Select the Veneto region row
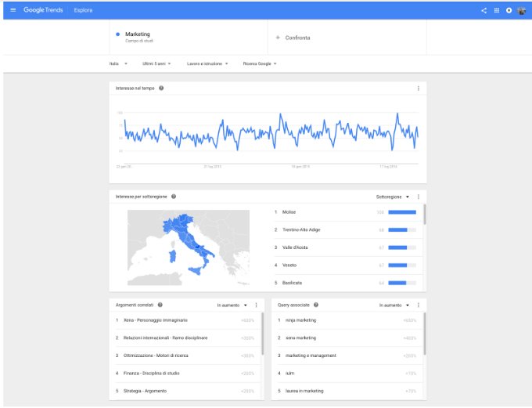 point(347,265)
